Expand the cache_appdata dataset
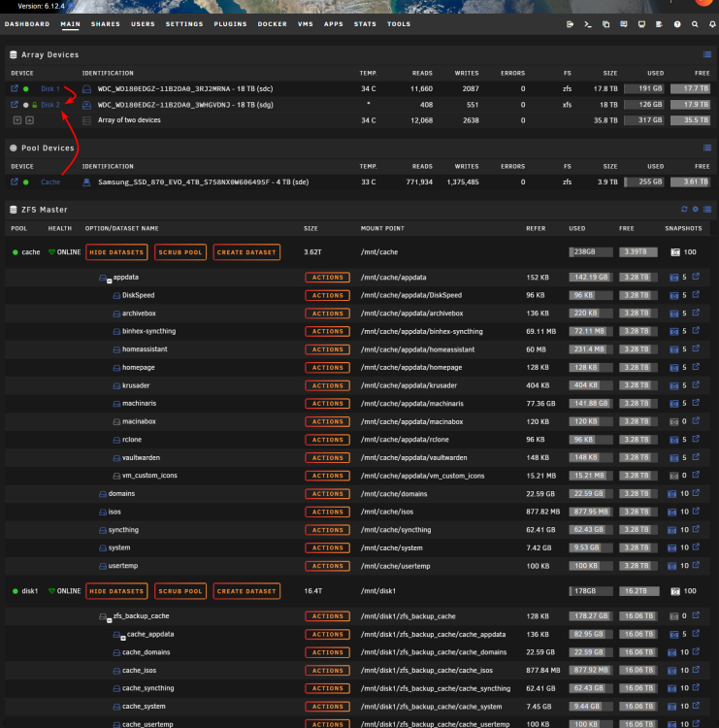719x728 pixels. [123, 638]
